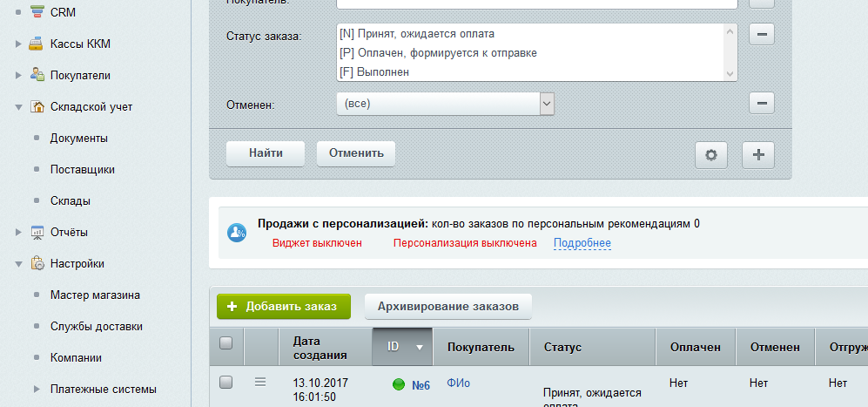Collapse the Складской учет section
The height and width of the screenshot is (407, 868).
(18, 107)
